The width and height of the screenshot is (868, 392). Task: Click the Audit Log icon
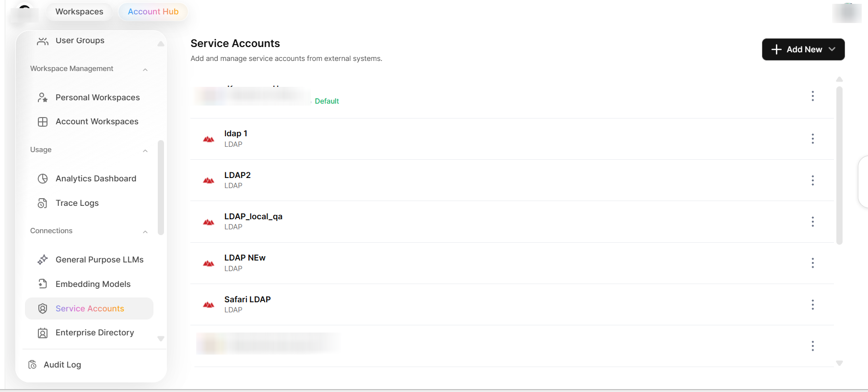[x=31, y=365]
